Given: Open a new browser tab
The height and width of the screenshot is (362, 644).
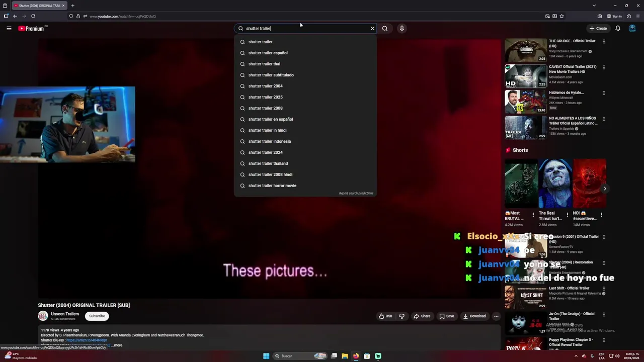Looking at the screenshot, I should [72, 6].
